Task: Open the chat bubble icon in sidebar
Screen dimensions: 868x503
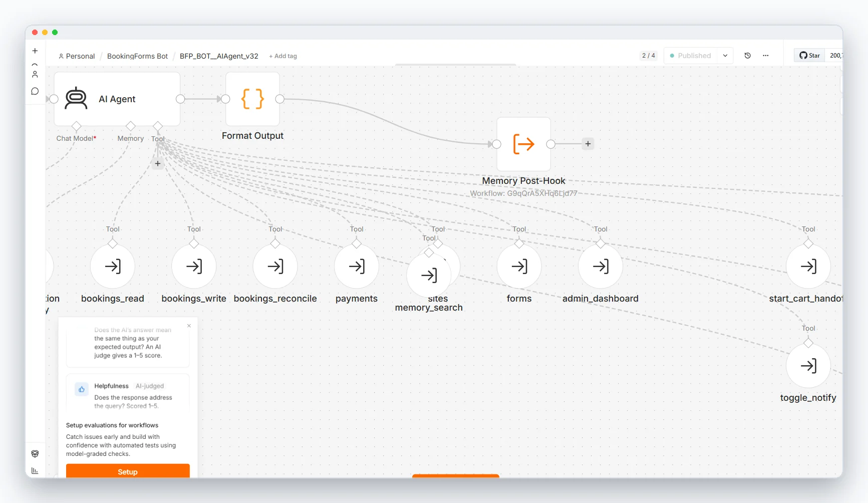Action: click(35, 91)
